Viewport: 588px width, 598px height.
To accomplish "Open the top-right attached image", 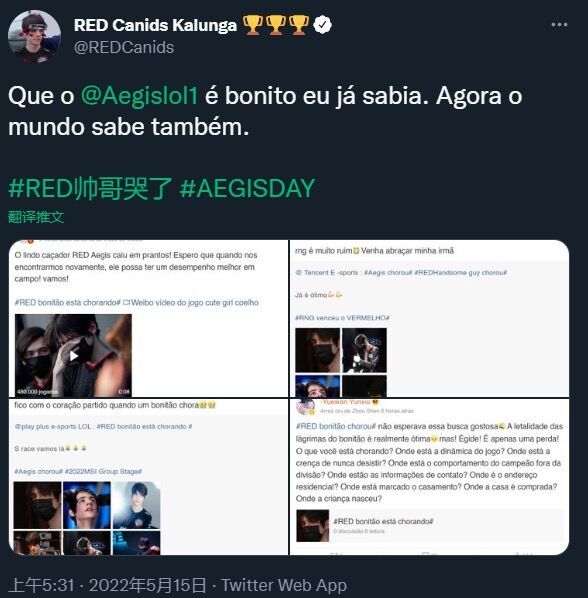I will 429,318.
